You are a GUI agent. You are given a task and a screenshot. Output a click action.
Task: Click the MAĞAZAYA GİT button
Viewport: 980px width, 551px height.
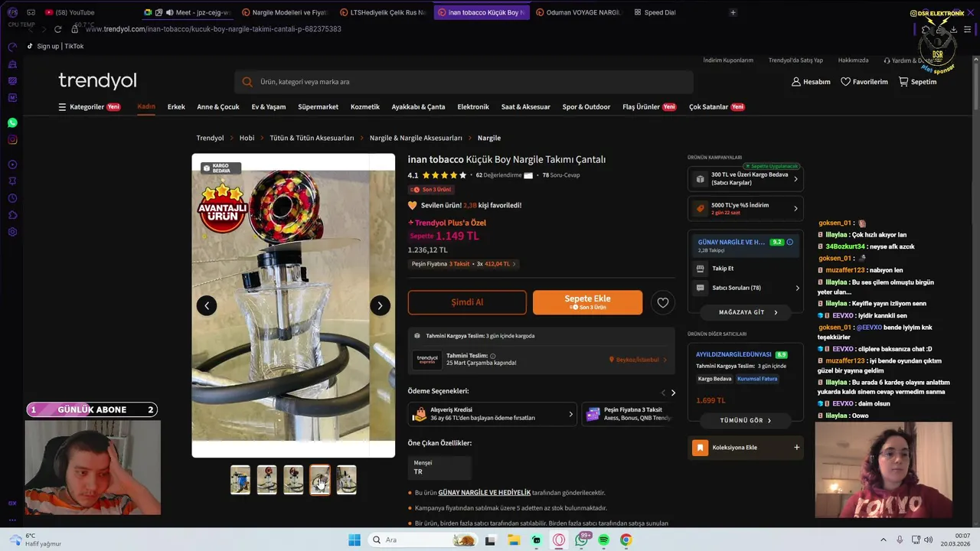[746, 312]
